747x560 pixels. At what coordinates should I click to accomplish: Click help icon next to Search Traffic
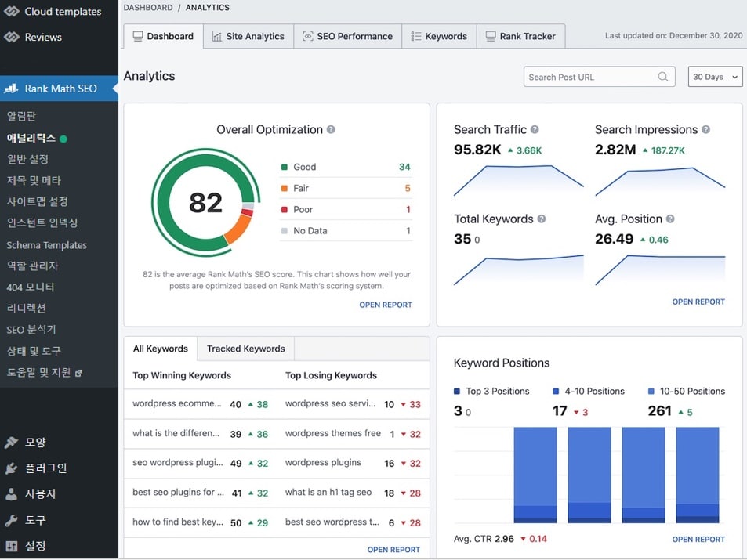[535, 129]
